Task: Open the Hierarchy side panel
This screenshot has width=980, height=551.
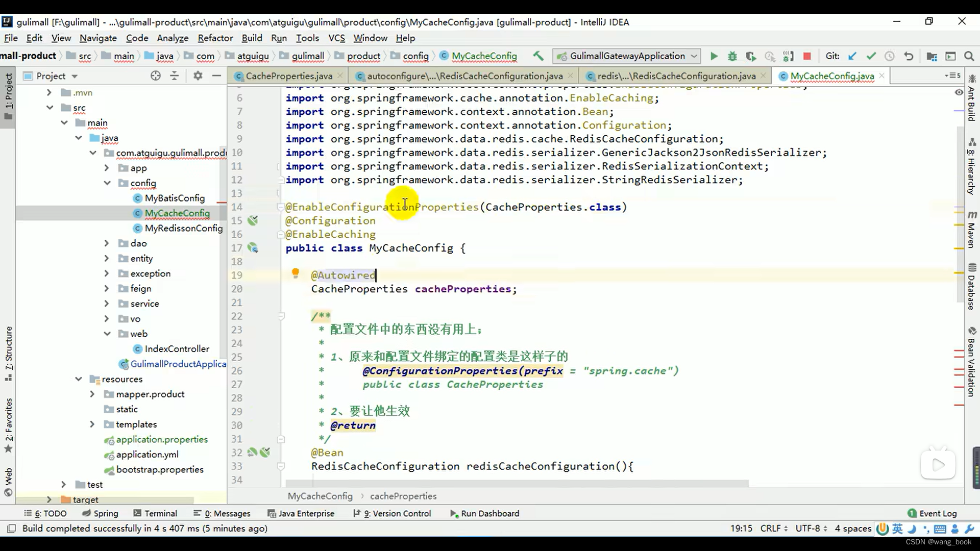Action: tap(972, 166)
